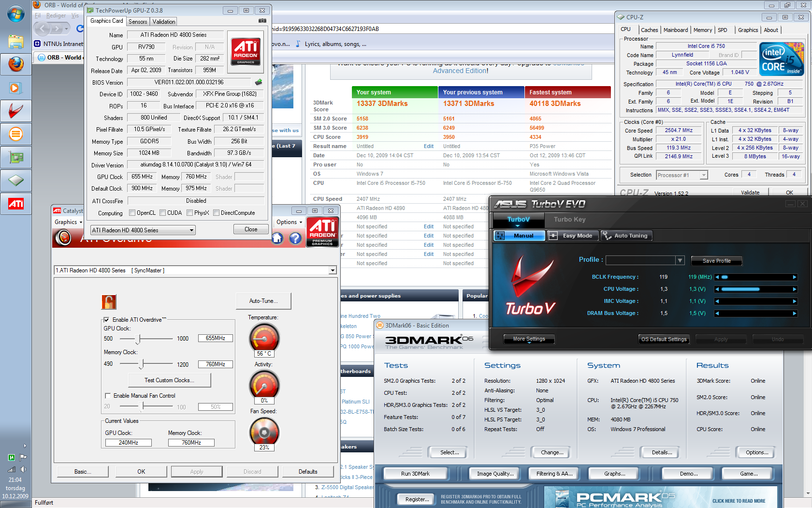Image resolution: width=812 pixels, height=508 pixels.
Task: Toggle CUDA checkbox in GPU-Z
Action: coord(163,213)
